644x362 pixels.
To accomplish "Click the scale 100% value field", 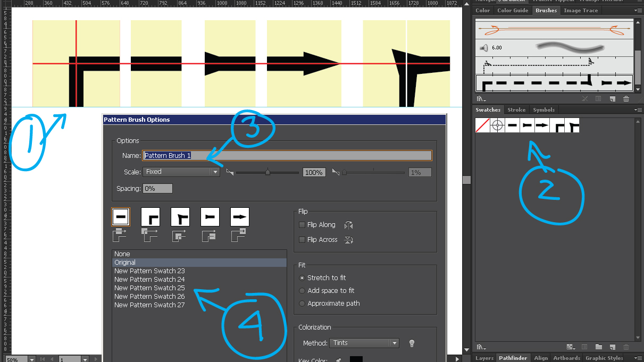I will tap(314, 172).
